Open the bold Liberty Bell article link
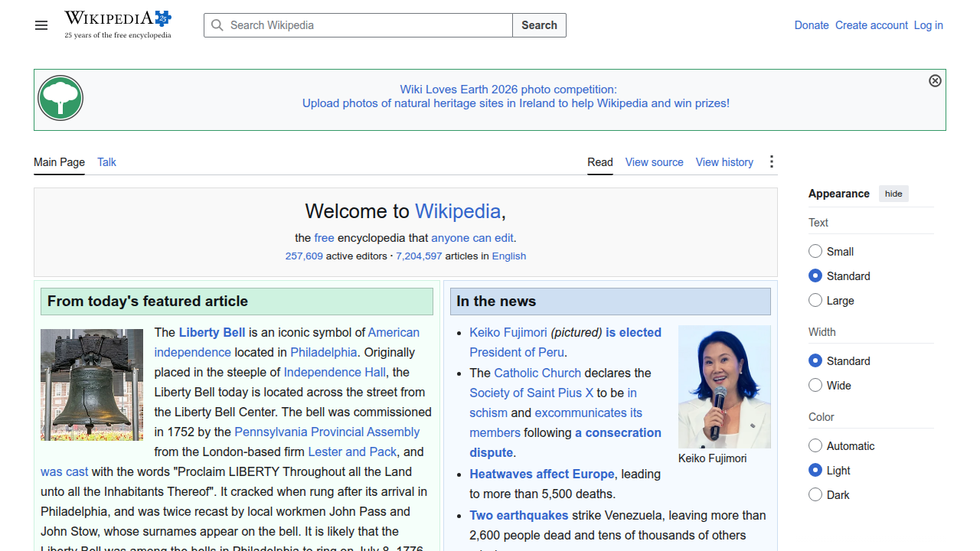The width and height of the screenshot is (980, 551). [212, 332]
